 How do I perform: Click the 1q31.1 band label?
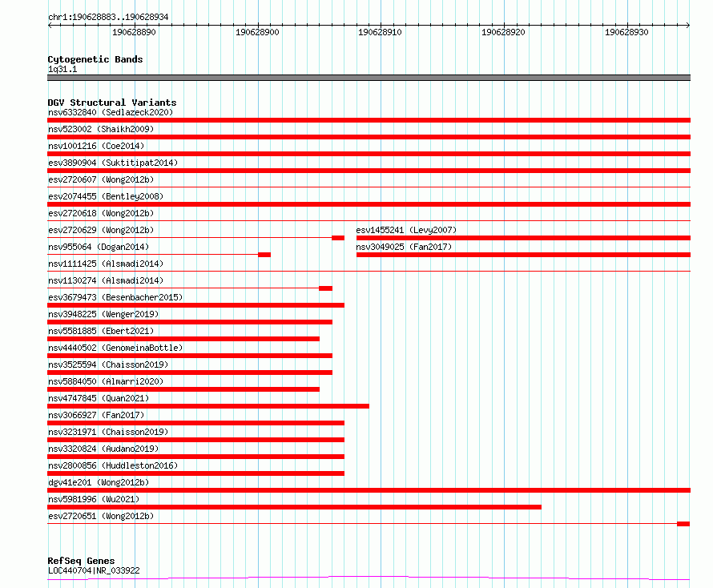(62, 69)
